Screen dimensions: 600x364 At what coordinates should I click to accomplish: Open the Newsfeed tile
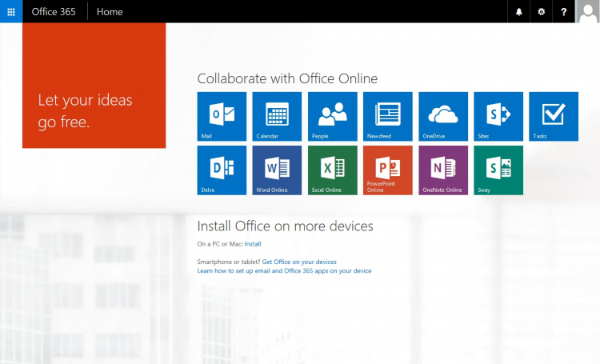point(388,116)
